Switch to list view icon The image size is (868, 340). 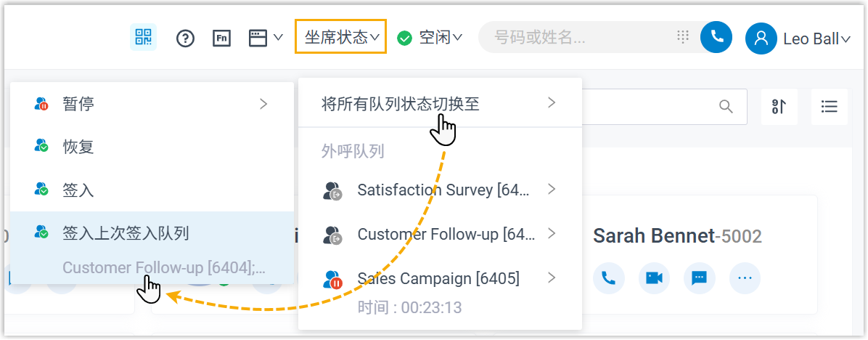(x=829, y=107)
